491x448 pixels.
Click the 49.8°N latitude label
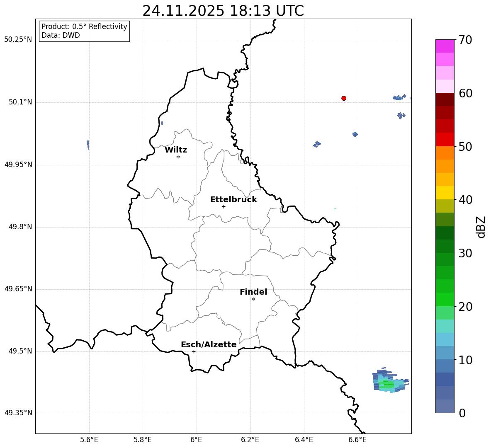click(20, 227)
